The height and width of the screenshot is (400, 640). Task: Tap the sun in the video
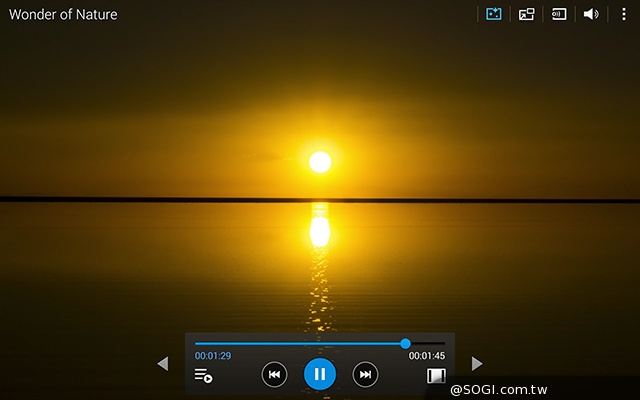pos(320,161)
